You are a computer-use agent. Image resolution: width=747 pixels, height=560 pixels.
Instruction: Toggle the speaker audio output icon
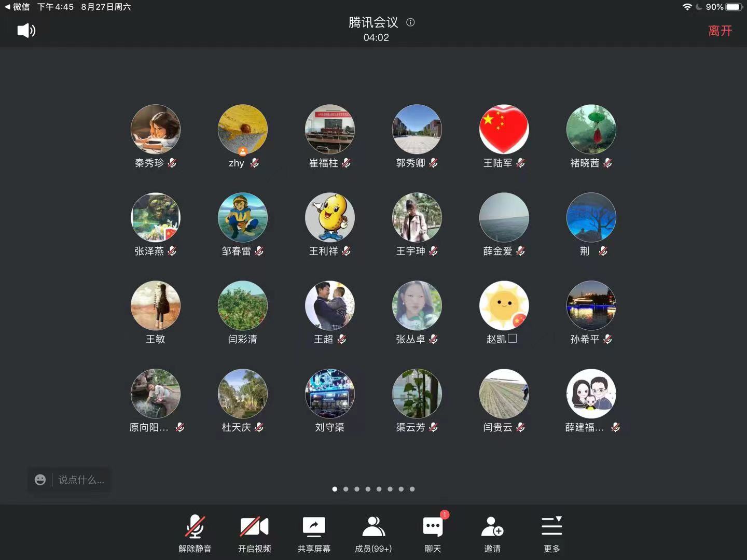click(26, 31)
